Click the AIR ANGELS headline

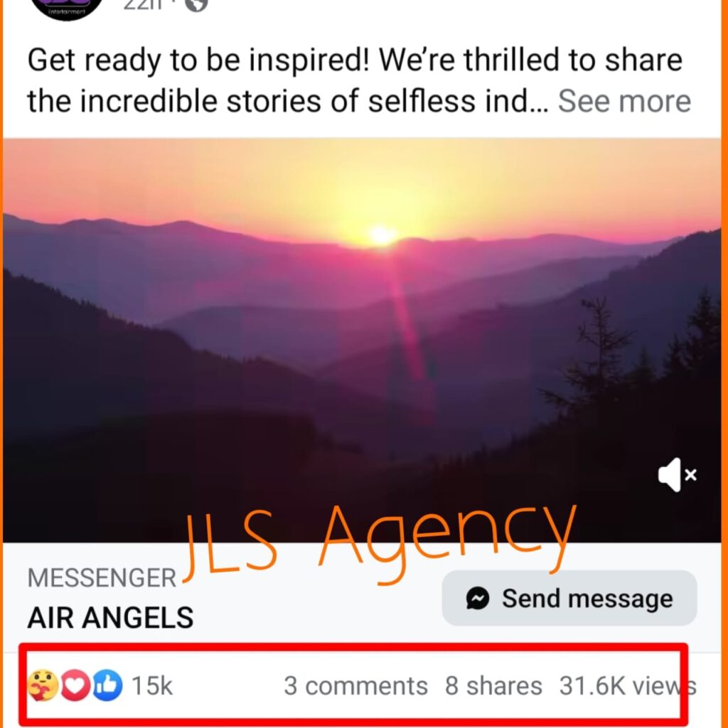coord(110,618)
